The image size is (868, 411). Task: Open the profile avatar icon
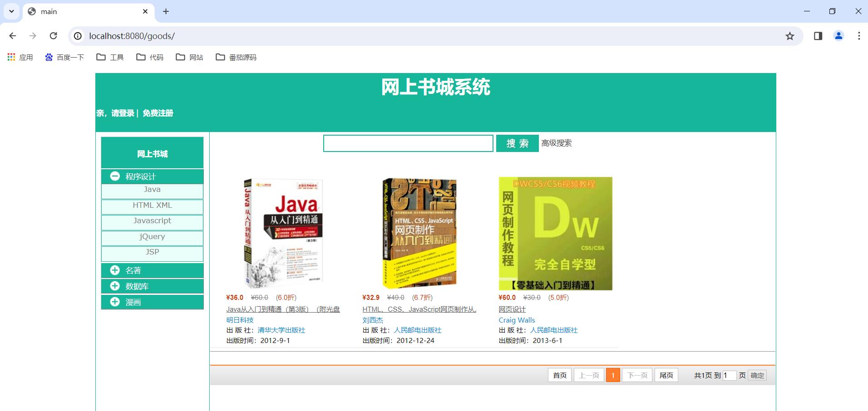[x=838, y=36]
